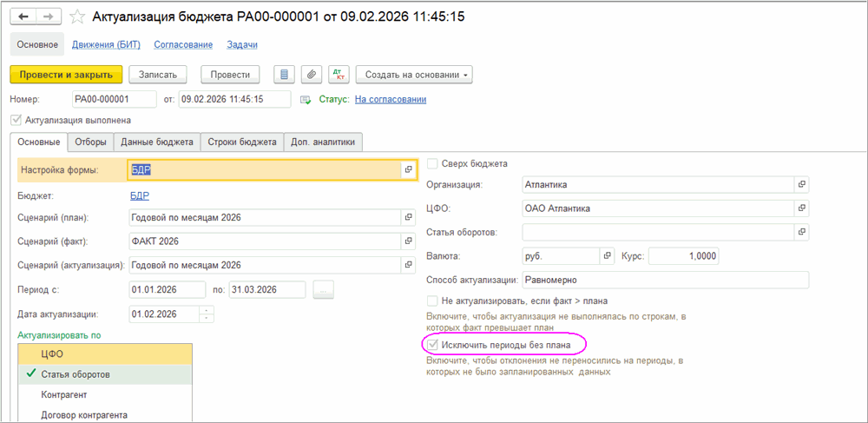Viewport: 868px width, 423px height.
Task: Enable the Сверх бюджета checkbox
Action: click(x=432, y=163)
